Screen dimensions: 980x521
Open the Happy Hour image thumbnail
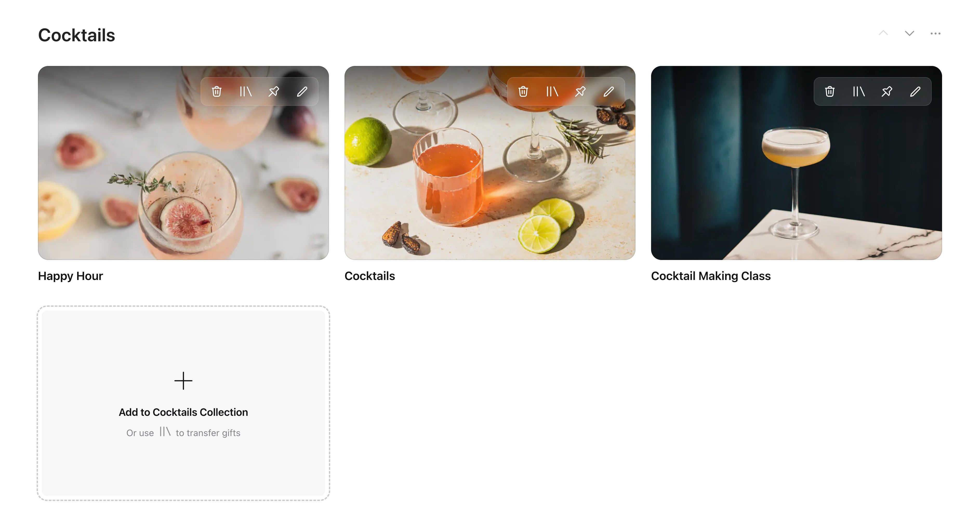click(x=183, y=163)
